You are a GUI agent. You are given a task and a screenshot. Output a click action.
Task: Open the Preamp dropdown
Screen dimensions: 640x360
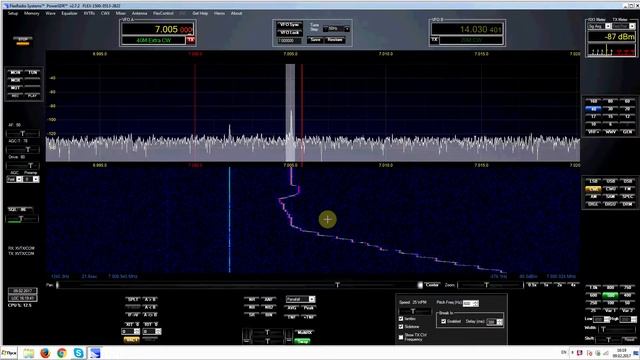pos(31,179)
